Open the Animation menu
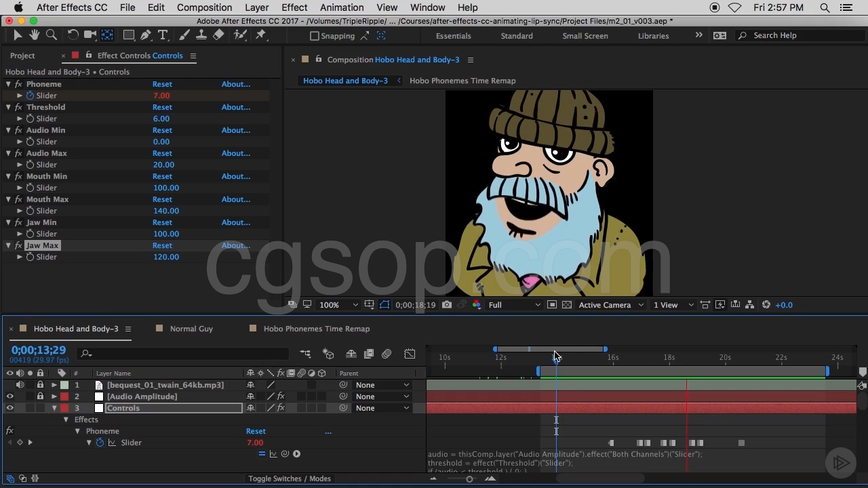This screenshot has height=488, width=868. click(x=341, y=7)
